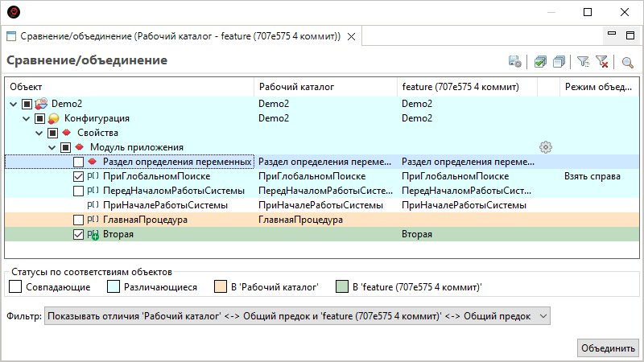Click the gear icon in Модуль приложения row
The image size is (644, 362).
[546, 147]
